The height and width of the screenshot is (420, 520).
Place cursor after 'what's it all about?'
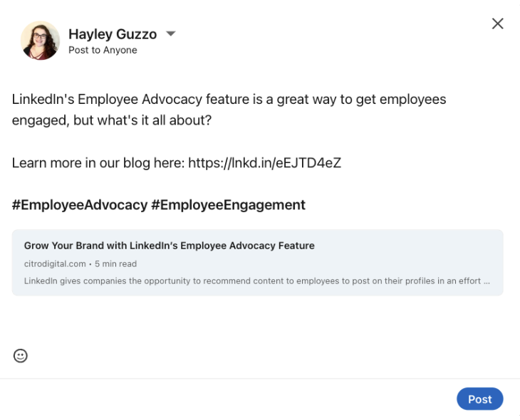(x=212, y=120)
